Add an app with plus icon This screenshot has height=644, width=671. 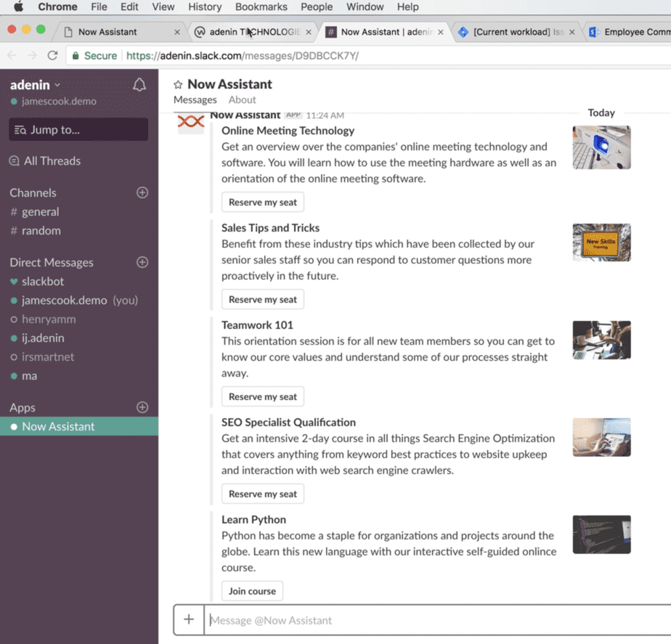pos(142,407)
